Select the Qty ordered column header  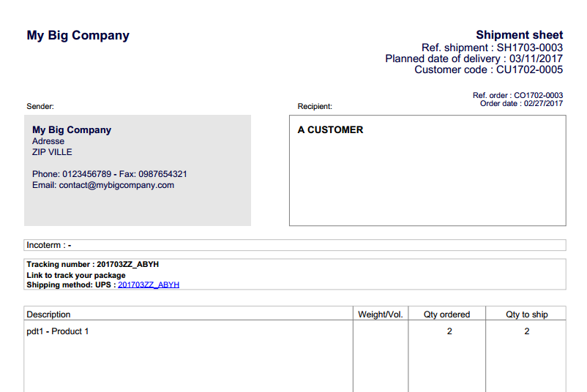point(446,314)
